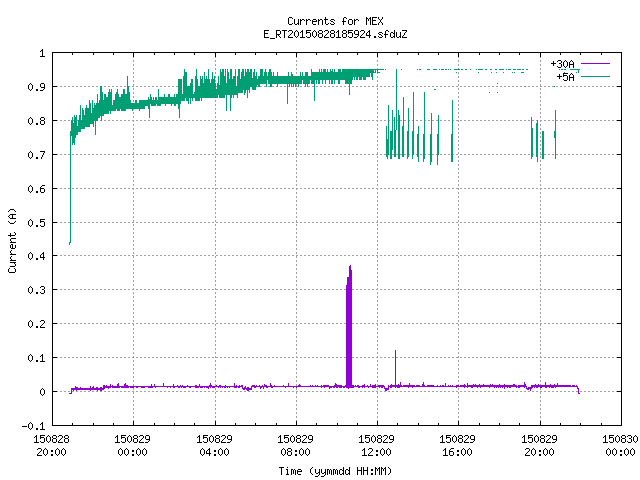Click the y-axis tick label 0.9
The width and height of the screenshot is (640, 480).
click(36, 87)
